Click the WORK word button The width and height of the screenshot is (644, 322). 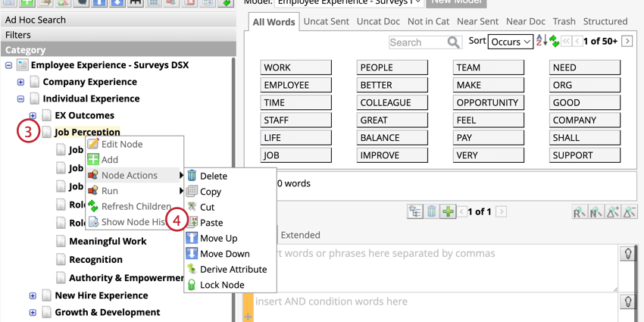pos(295,67)
